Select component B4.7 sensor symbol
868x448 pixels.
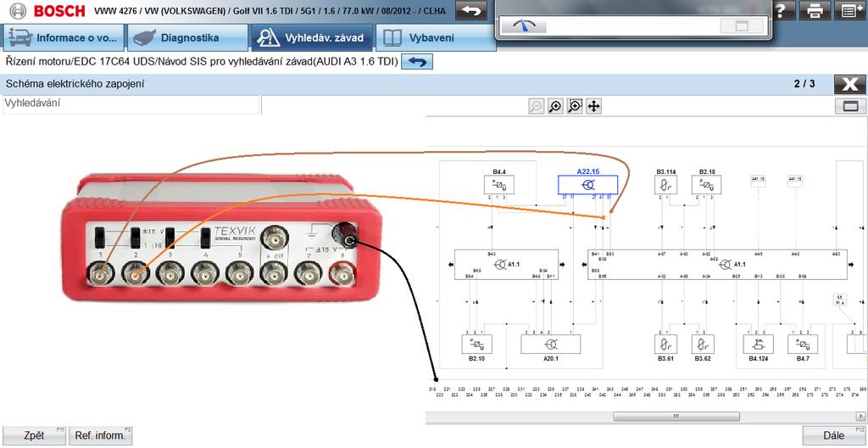tap(803, 344)
